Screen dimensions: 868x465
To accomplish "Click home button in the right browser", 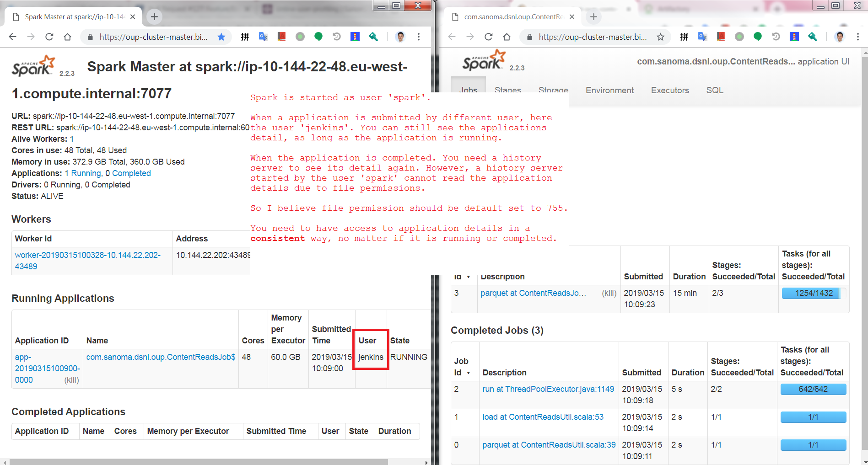I will click(x=507, y=37).
